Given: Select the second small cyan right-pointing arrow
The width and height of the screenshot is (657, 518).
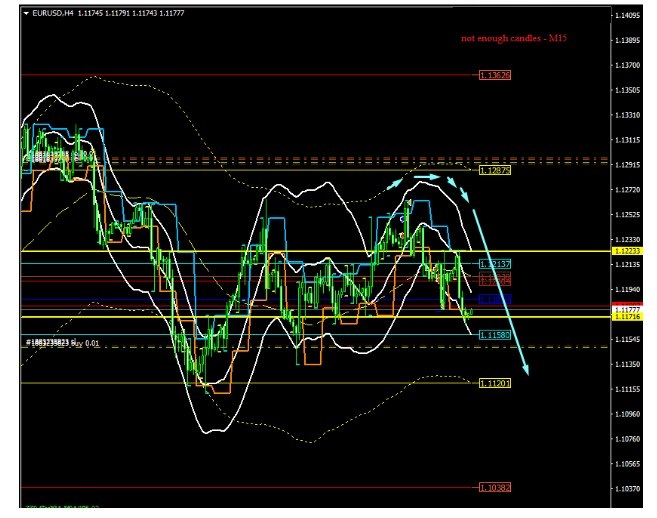Looking at the screenshot, I should (427, 177).
